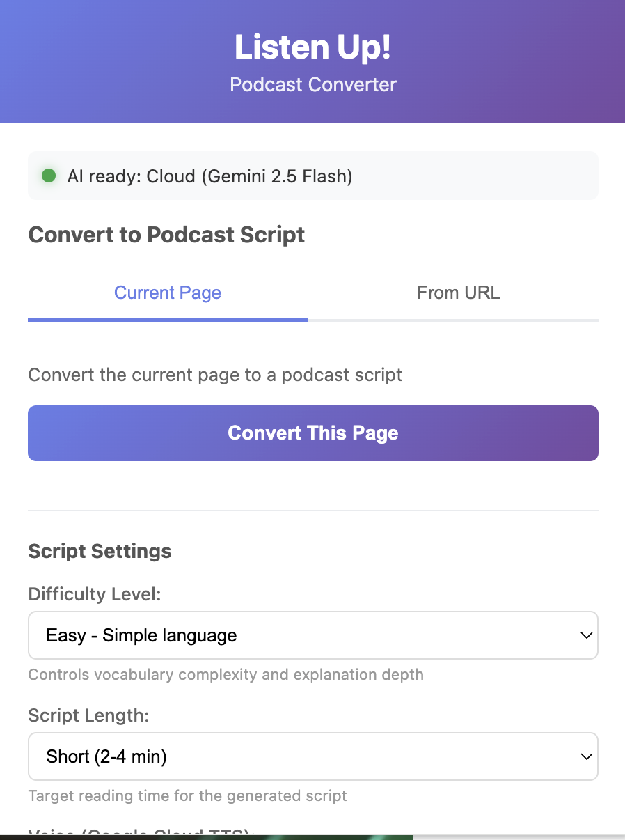Click the target reading time helper text
Viewport: 625px width, 840px height.
tap(187, 795)
